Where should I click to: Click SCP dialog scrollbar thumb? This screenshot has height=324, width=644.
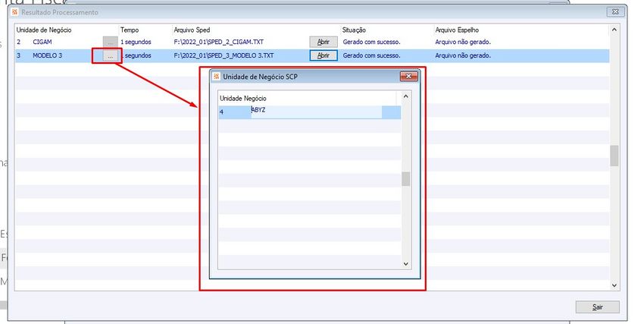pyautogui.click(x=406, y=179)
